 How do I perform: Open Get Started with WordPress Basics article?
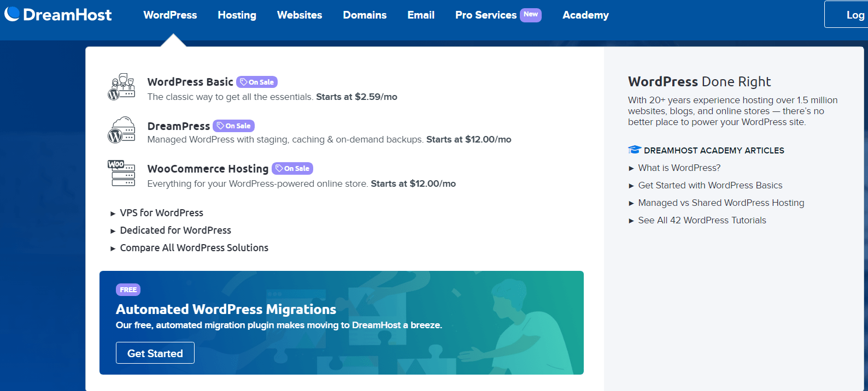710,185
